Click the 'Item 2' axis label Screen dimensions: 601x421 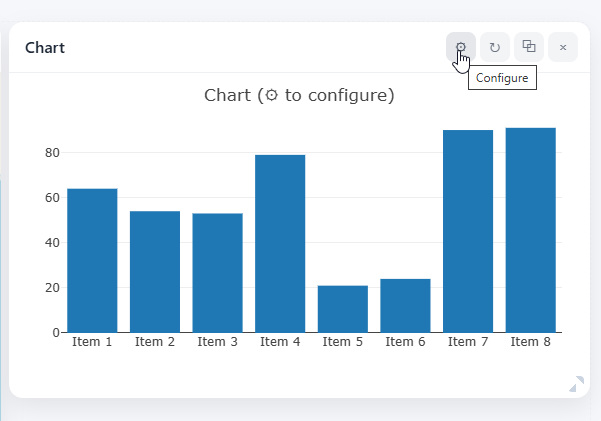coord(155,342)
